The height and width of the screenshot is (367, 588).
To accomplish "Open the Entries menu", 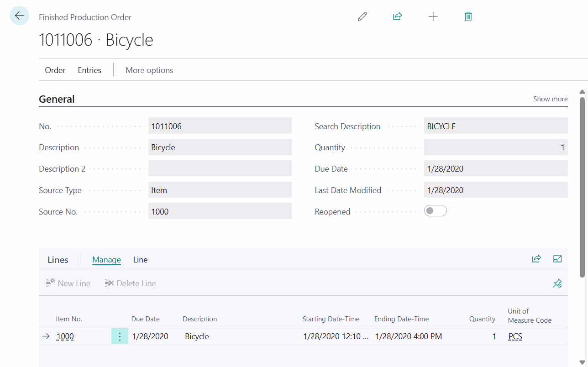I will pos(89,70).
